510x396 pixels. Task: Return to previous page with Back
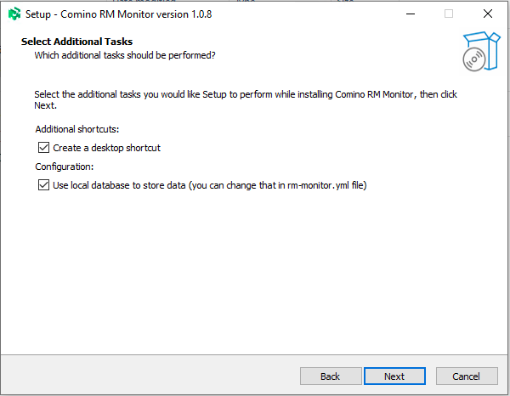point(331,376)
